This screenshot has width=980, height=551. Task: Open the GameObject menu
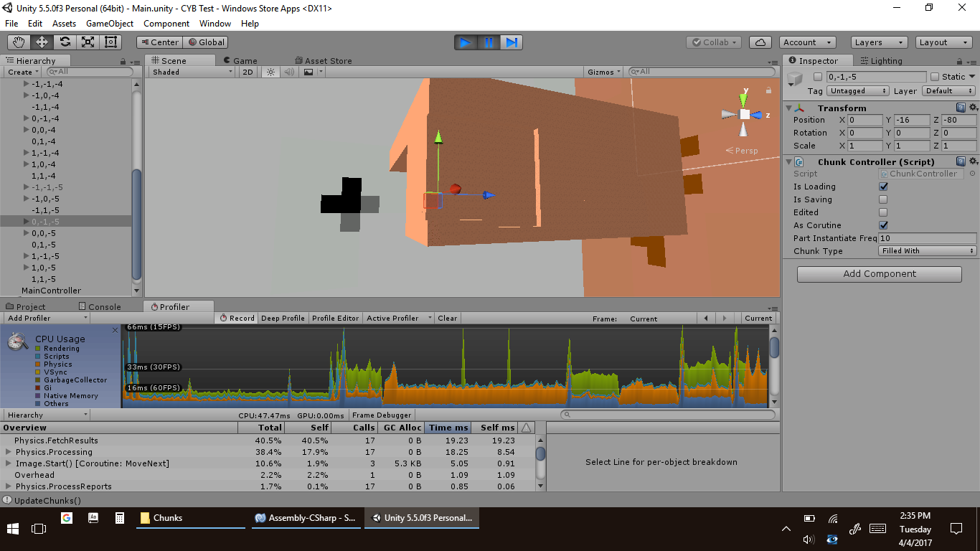pos(109,24)
